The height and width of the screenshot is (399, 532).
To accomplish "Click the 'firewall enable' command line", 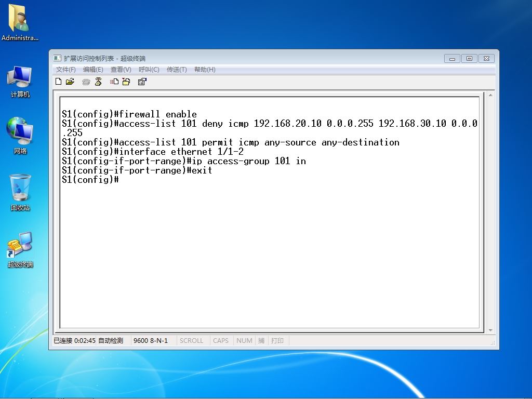I will [129, 114].
